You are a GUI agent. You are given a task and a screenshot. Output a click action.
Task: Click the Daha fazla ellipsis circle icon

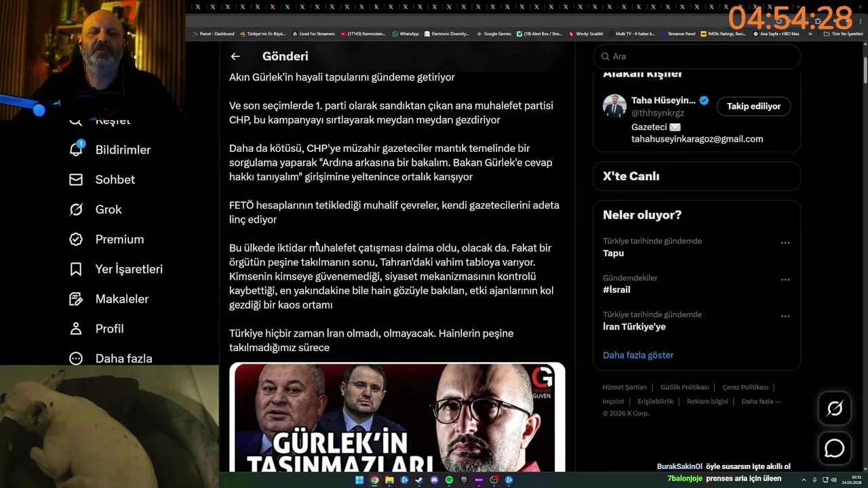(76, 359)
